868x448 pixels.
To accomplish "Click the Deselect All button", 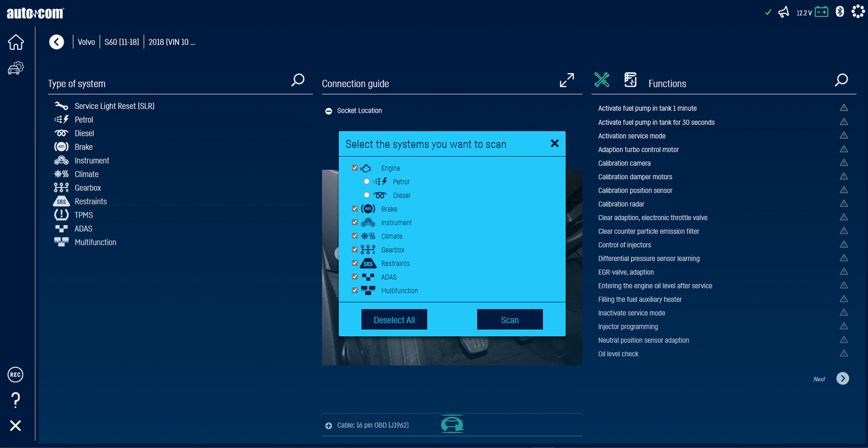I will pos(394,320).
